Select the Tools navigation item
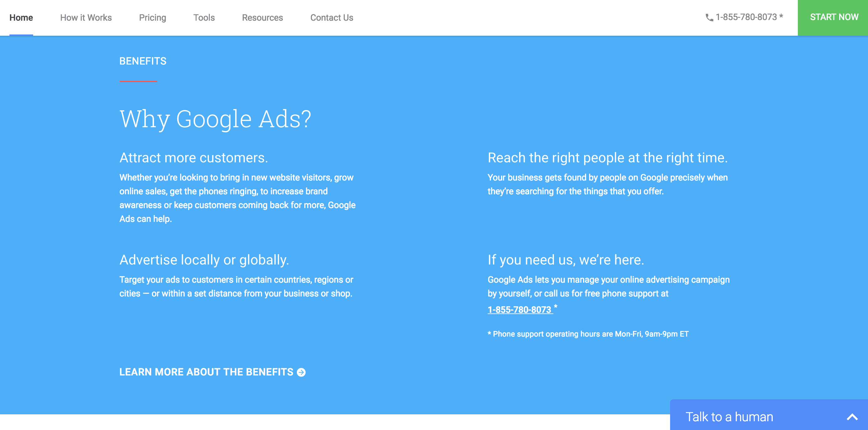This screenshot has width=868, height=430. (204, 18)
